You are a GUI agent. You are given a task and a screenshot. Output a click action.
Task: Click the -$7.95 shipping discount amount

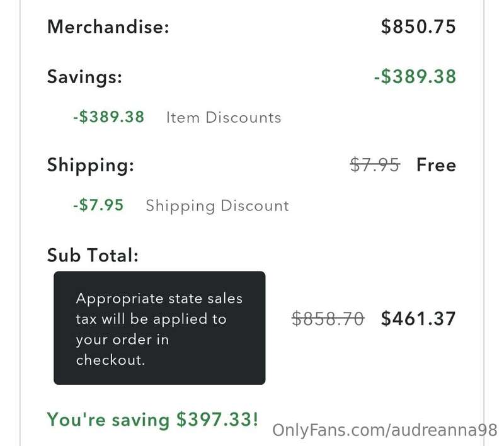tap(98, 205)
